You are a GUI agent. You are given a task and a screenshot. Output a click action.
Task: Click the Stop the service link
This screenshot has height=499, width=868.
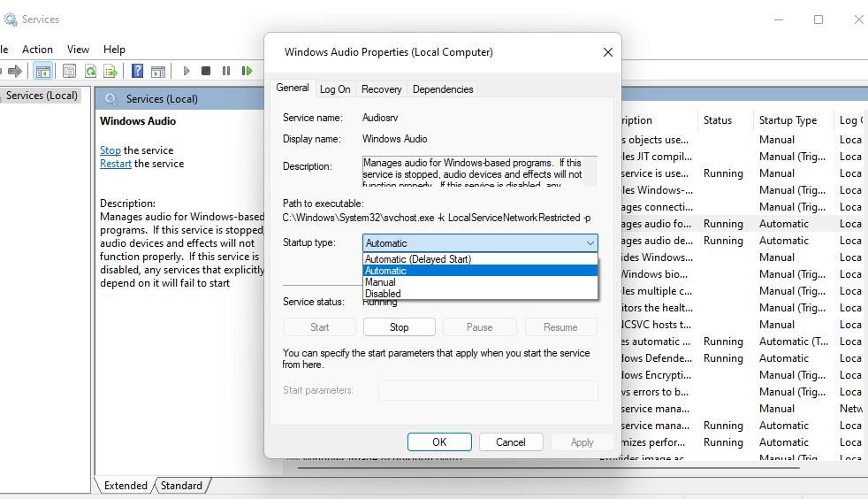point(110,150)
